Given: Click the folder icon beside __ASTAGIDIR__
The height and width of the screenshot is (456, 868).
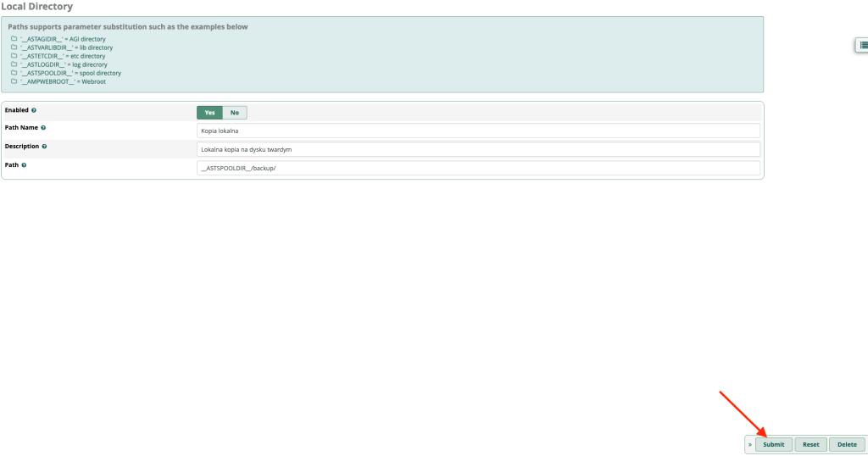Looking at the screenshot, I should click(x=14, y=39).
